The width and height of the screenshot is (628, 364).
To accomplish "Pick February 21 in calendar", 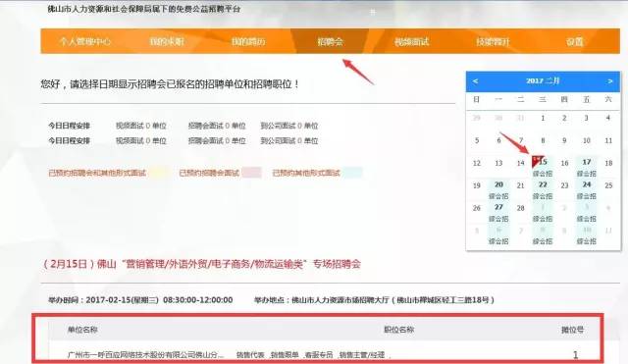I will coord(520,185).
